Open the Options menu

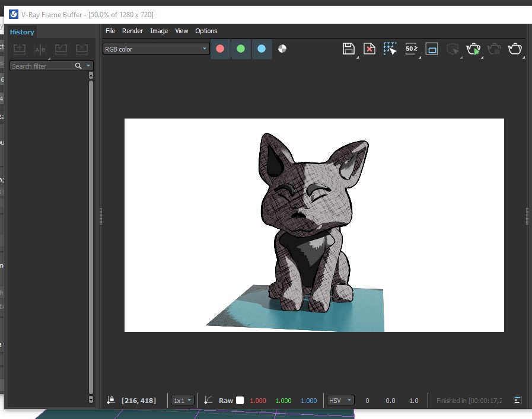tap(206, 31)
